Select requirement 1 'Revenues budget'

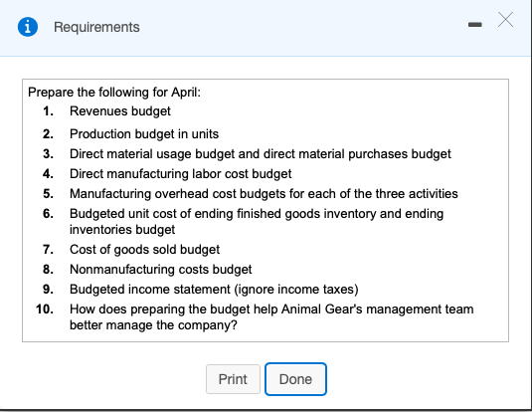click(120, 111)
